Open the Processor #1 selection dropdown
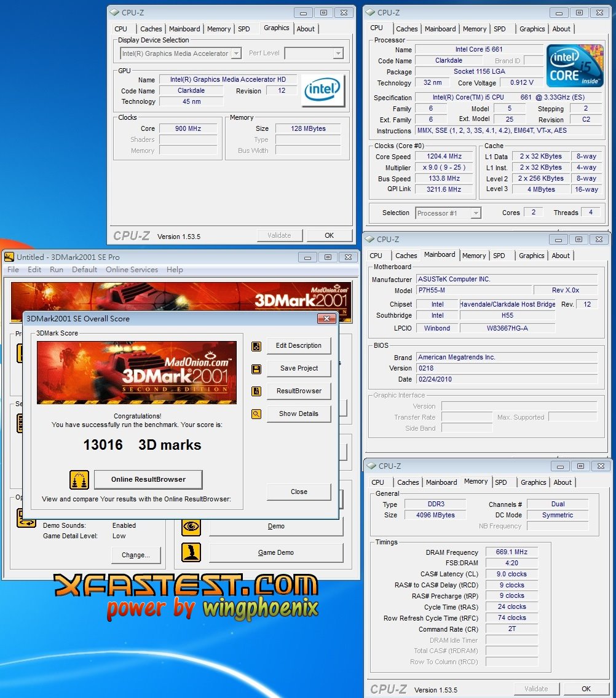Image resolution: width=616 pixels, height=698 pixels. (476, 213)
